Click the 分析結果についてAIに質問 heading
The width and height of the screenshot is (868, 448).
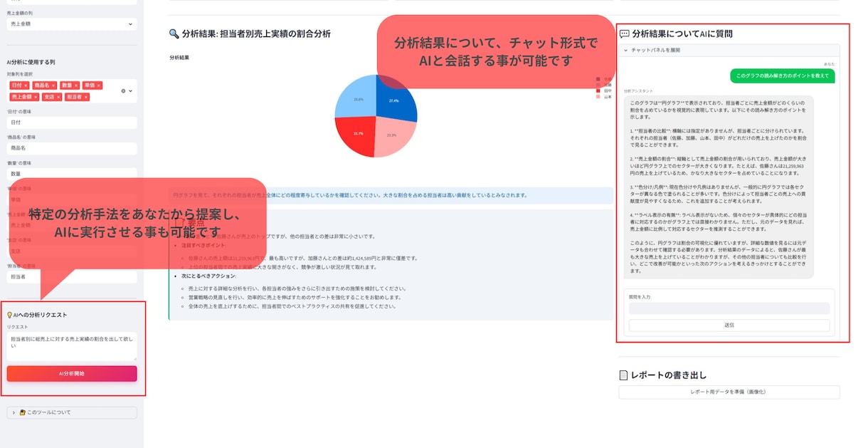tap(682, 33)
